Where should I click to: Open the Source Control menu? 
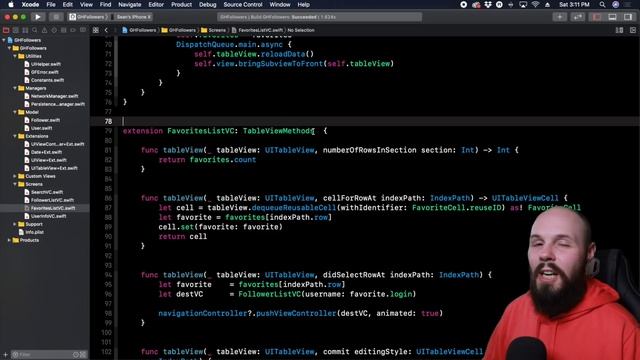pyautogui.click(x=243, y=4)
